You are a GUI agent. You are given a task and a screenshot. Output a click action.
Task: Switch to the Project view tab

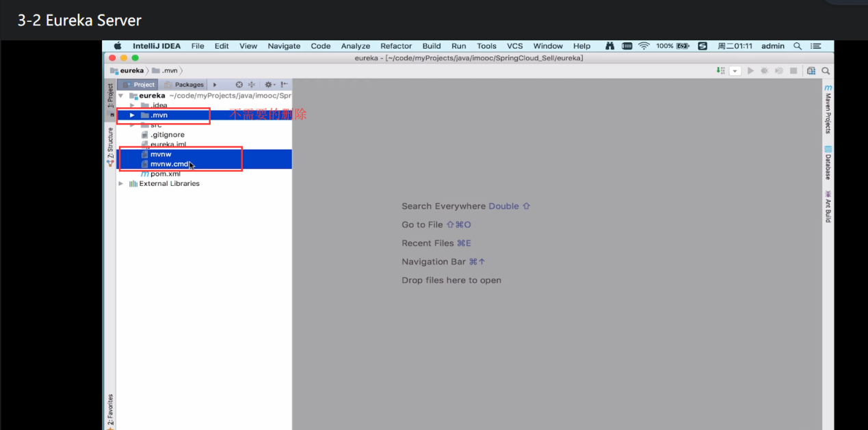click(x=140, y=85)
